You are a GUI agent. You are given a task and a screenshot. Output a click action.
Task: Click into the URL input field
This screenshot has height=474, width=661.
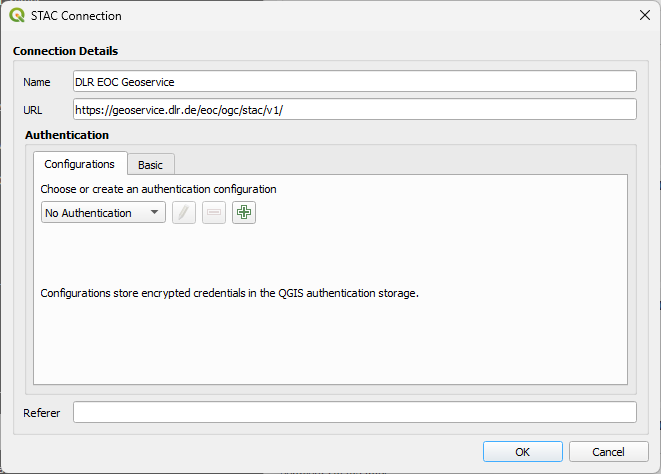(355, 110)
